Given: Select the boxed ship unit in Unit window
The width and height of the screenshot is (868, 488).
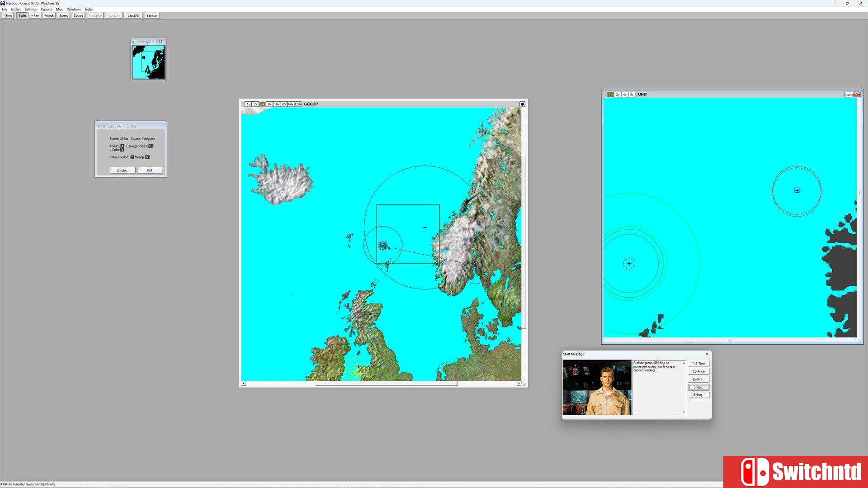Looking at the screenshot, I should (x=797, y=190).
